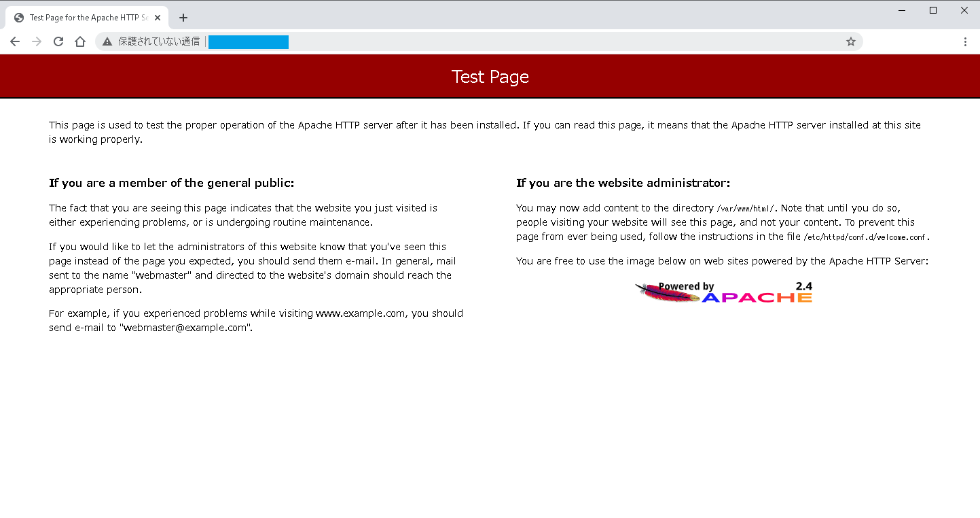Click the /etc/httpd/conf.d/welcome.conf file path

865,237
